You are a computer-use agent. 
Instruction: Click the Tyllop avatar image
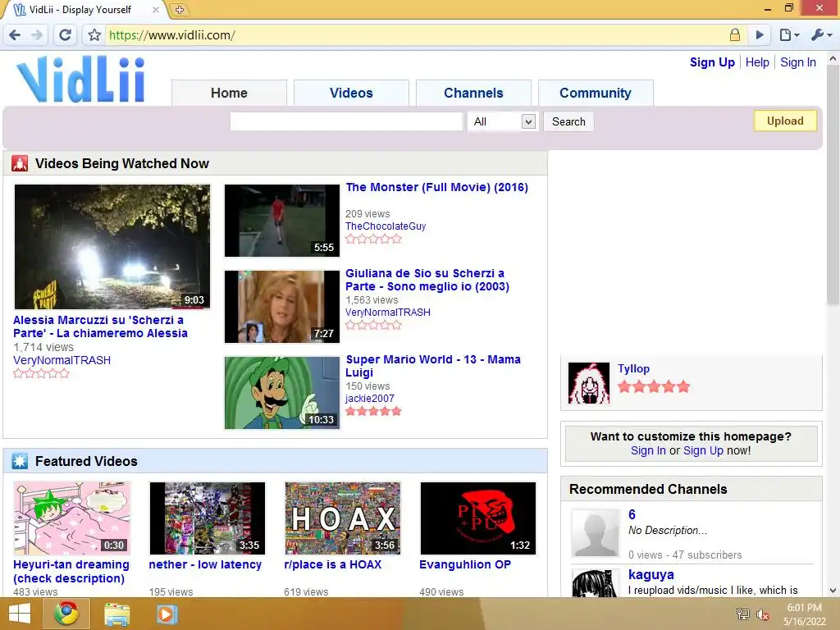[x=589, y=383]
